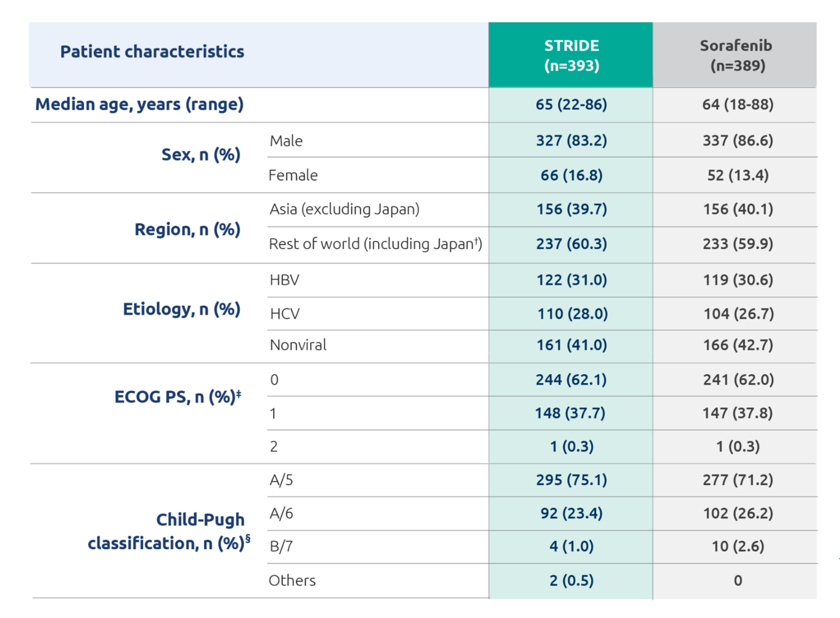Image resolution: width=840 pixels, height=618 pixels.
Task: Select the Region, n (%) row label
Action: coord(187,229)
